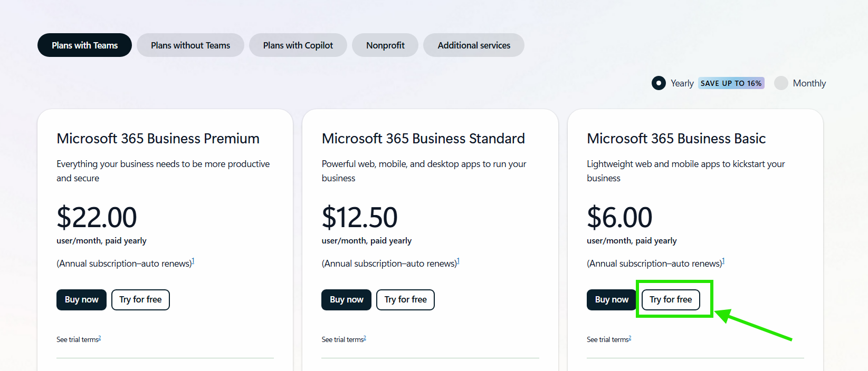
Task: Click Buy now for Business Premium
Action: click(x=81, y=300)
